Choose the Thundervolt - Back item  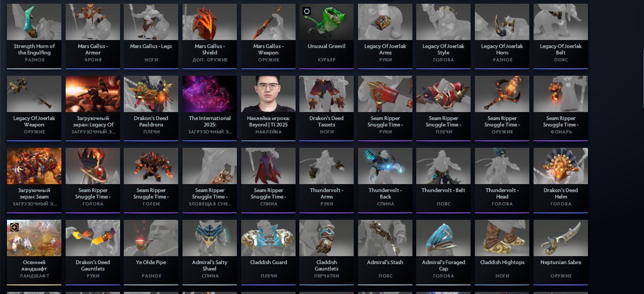(385, 180)
